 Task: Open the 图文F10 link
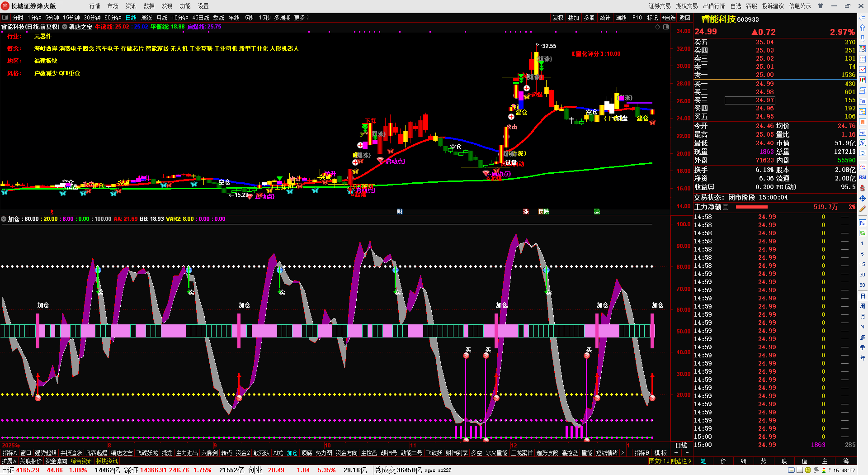click(x=659, y=461)
